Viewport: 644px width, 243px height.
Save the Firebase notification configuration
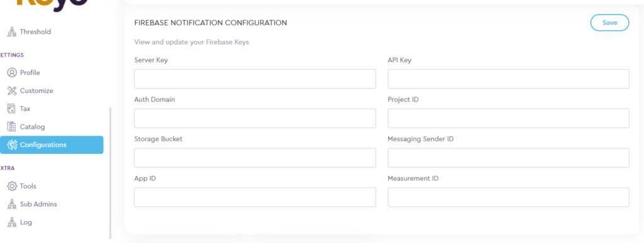click(x=609, y=23)
